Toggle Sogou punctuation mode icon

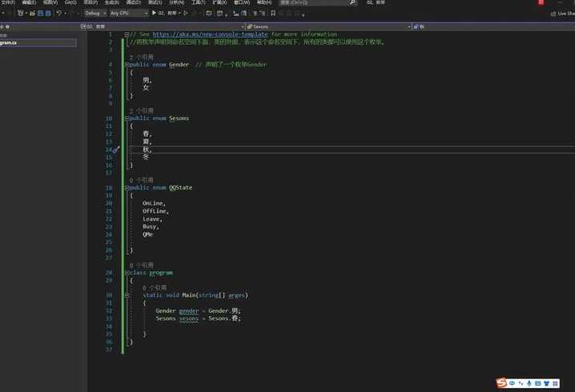tap(521, 383)
